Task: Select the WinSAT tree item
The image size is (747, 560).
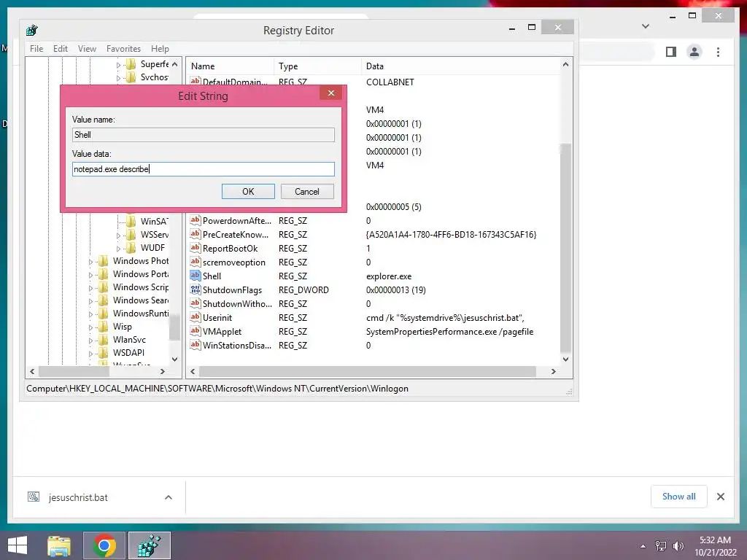Action: [x=154, y=222]
